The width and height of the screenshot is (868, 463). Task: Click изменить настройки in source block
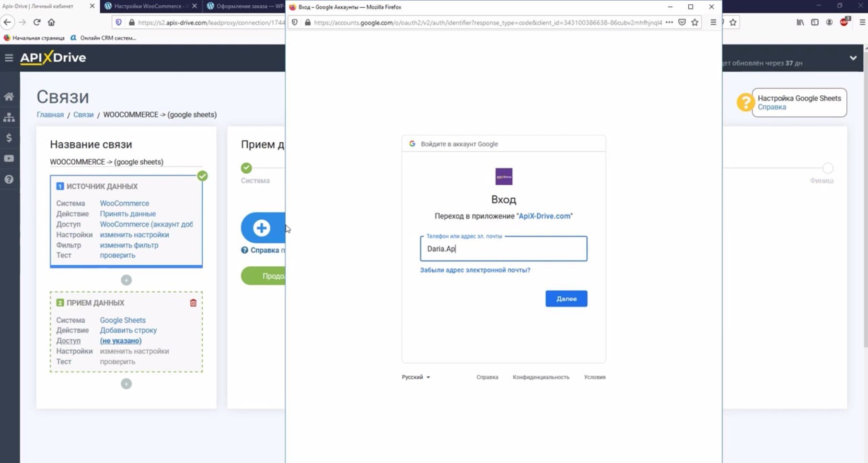(134, 235)
